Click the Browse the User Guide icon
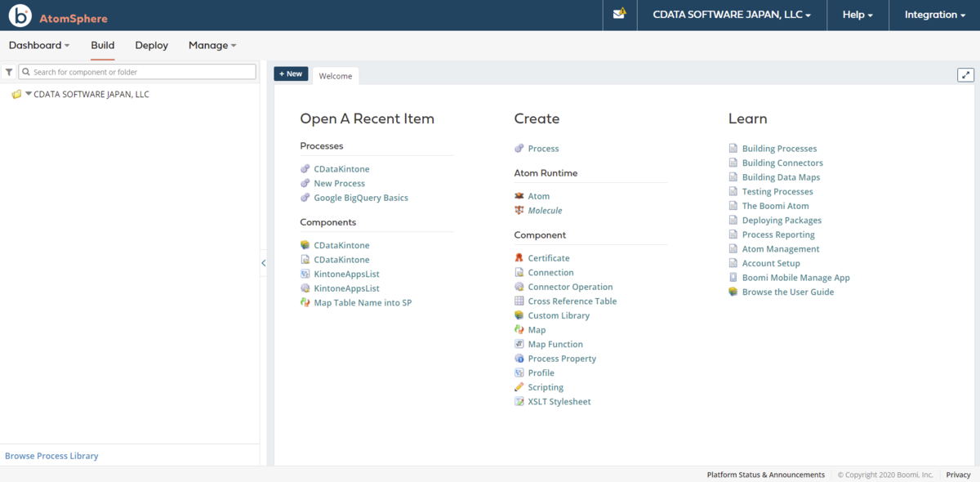This screenshot has height=482, width=980. [x=733, y=292]
